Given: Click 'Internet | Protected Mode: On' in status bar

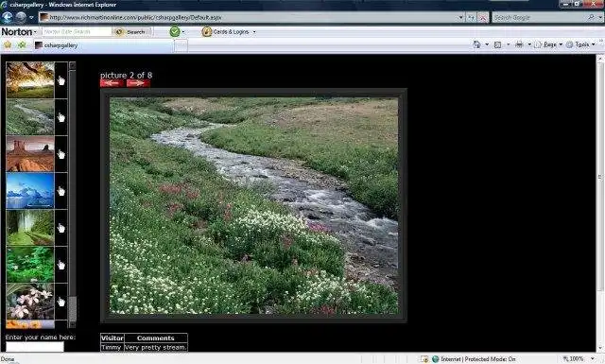Looking at the screenshot, I should tap(478, 359).
